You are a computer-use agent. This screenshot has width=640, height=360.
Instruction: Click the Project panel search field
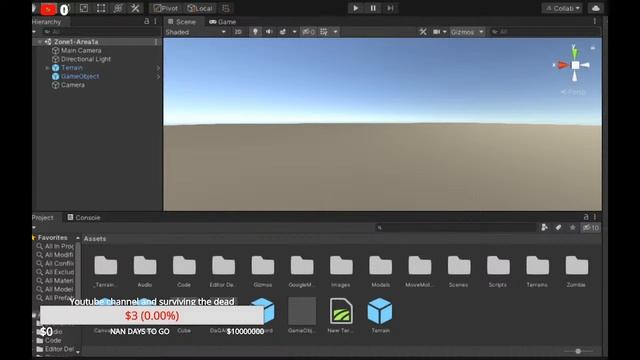tap(456, 228)
